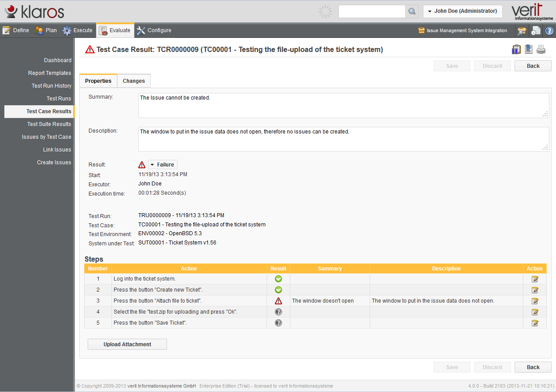
Task: Click the edit icon for step 2
Action: click(535, 290)
